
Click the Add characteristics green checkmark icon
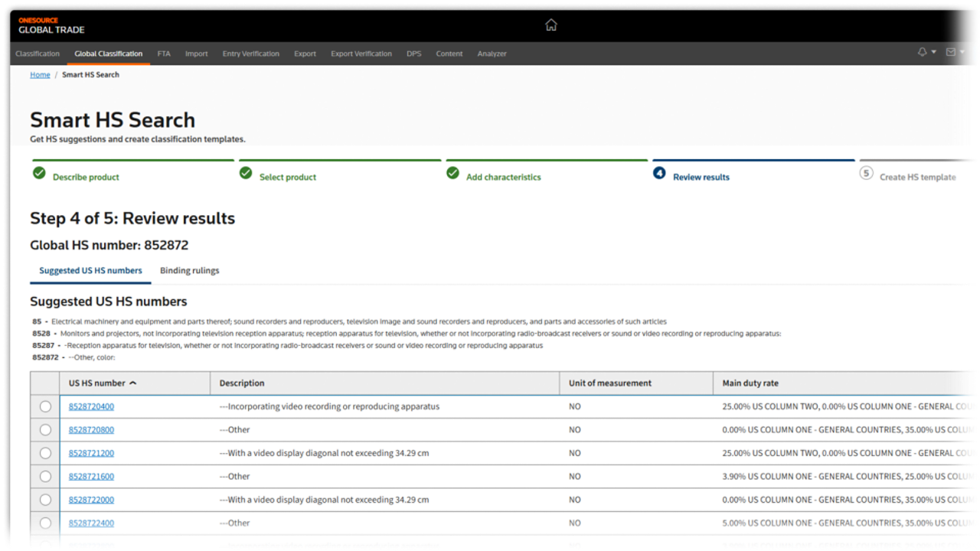tap(452, 174)
